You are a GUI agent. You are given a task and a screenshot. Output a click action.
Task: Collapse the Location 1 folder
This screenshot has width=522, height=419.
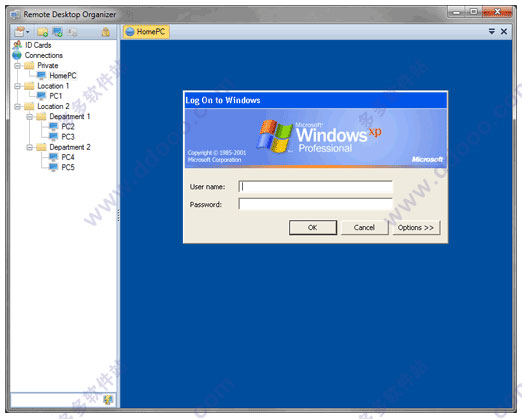pyautogui.click(x=17, y=86)
